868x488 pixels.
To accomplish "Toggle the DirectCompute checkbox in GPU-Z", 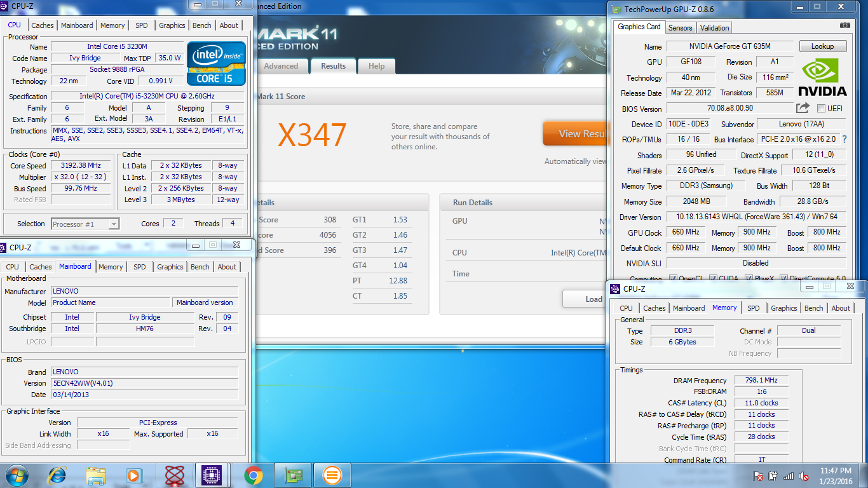I will pyautogui.click(x=784, y=279).
